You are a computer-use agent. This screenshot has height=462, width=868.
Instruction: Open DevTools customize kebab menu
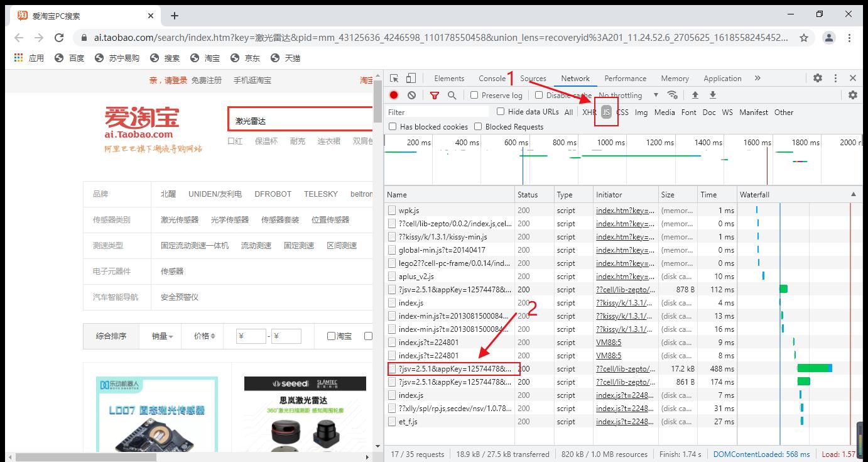pyautogui.click(x=835, y=78)
